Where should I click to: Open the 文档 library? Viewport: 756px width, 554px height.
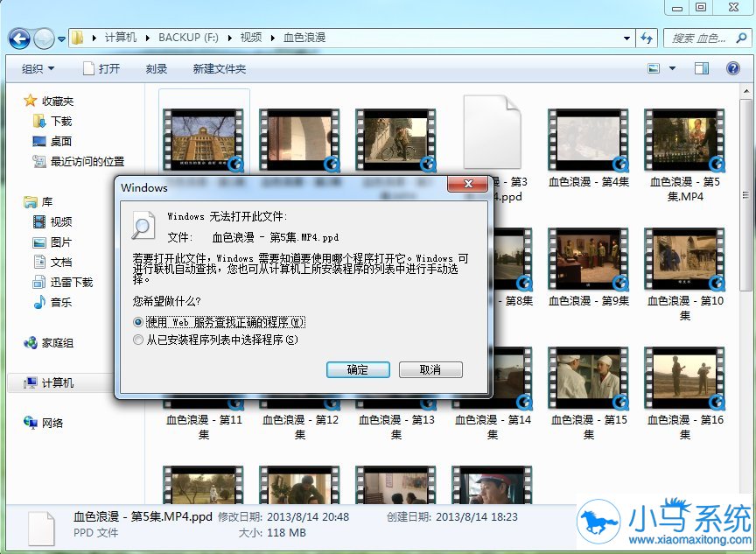coord(52,263)
